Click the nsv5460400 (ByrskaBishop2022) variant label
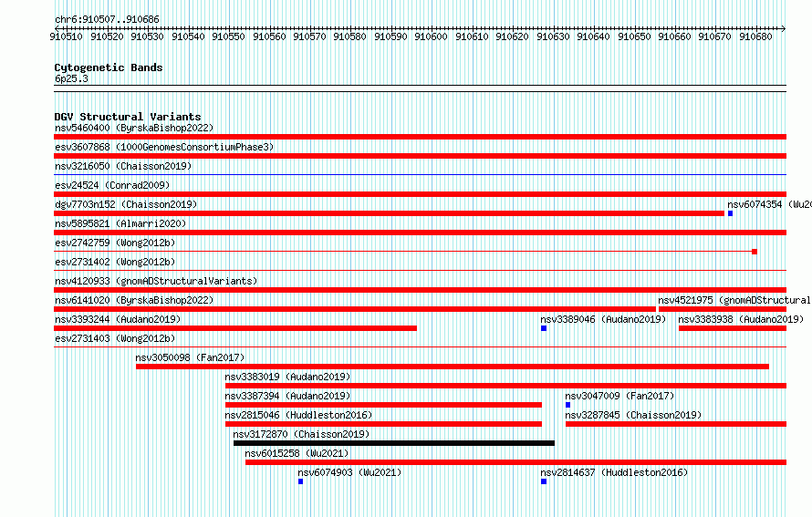The height and width of the screenshot is (517, 812). coord(134,128)
